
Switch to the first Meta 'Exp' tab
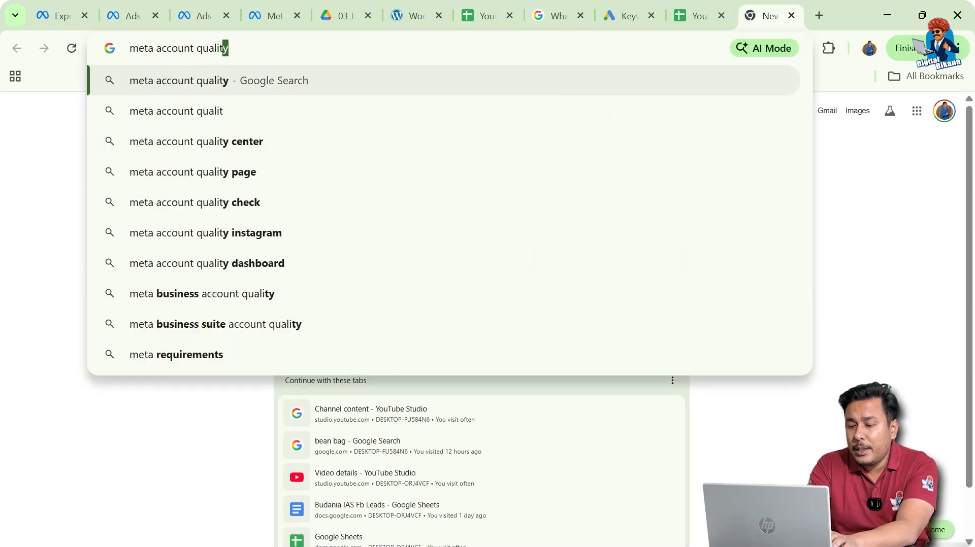click(54, 16)
